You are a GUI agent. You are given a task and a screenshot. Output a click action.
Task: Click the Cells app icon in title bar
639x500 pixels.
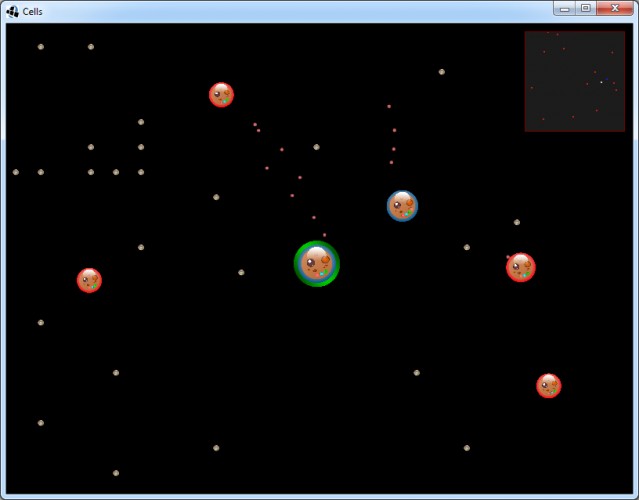point(12,11)
